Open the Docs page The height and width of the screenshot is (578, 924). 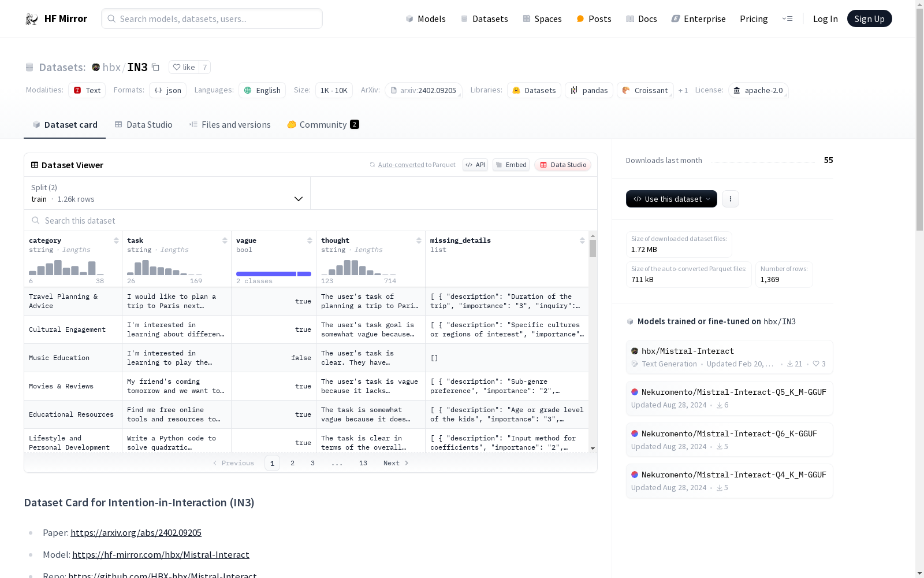click(x=641, y=18)
